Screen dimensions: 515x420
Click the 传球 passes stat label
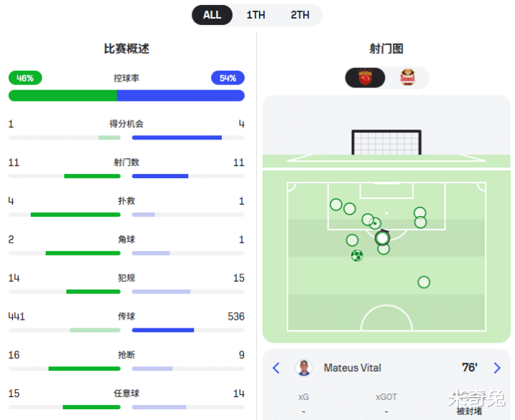tap(127, 316)
